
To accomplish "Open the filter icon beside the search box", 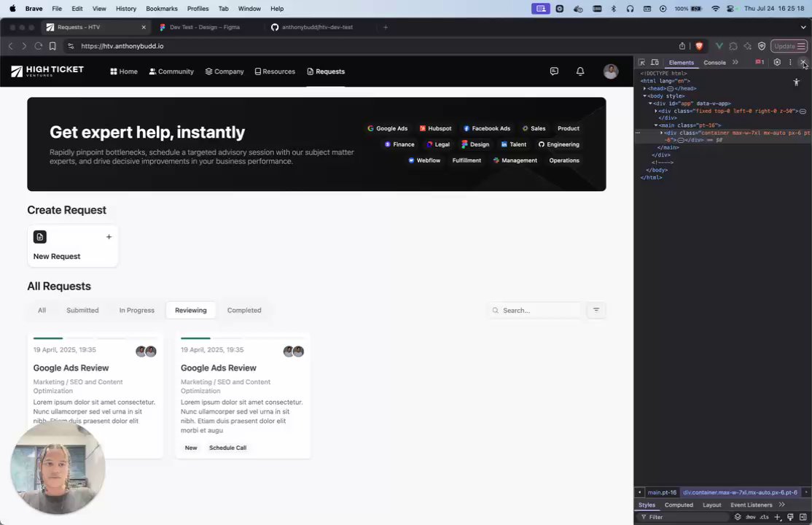I will point(596,310).
